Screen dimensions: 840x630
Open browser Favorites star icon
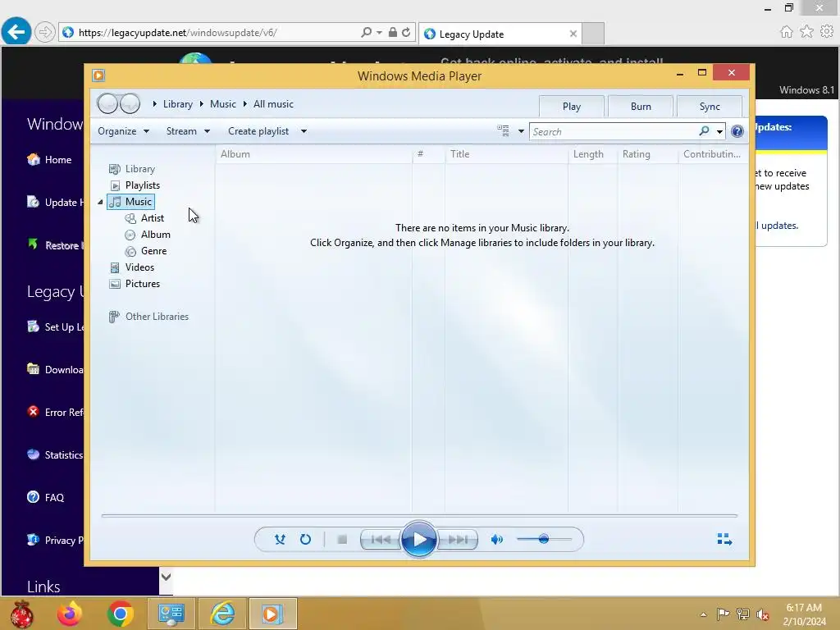(806, 32)
